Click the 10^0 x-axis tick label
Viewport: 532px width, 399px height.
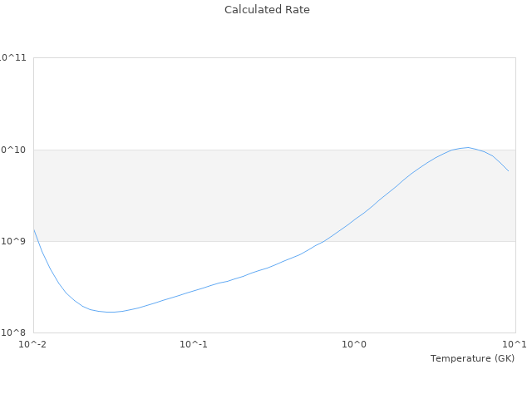(x=355, y=344)
